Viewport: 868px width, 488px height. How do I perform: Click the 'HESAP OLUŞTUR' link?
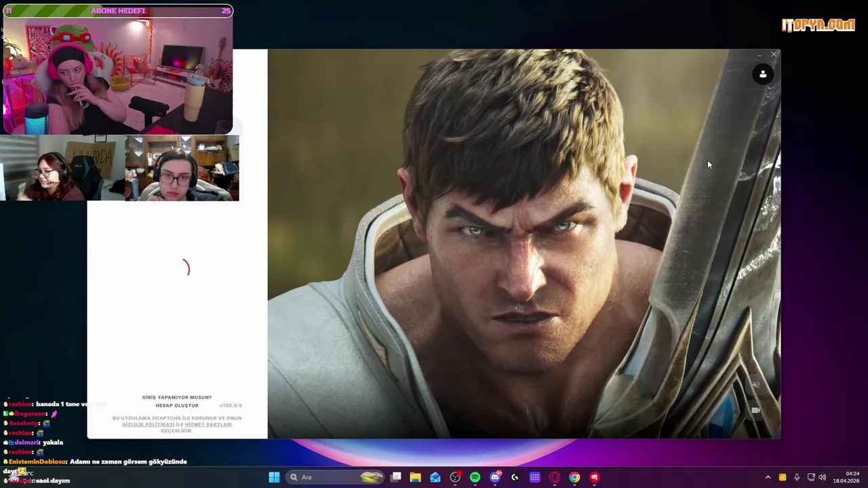(x=177, y=405)
